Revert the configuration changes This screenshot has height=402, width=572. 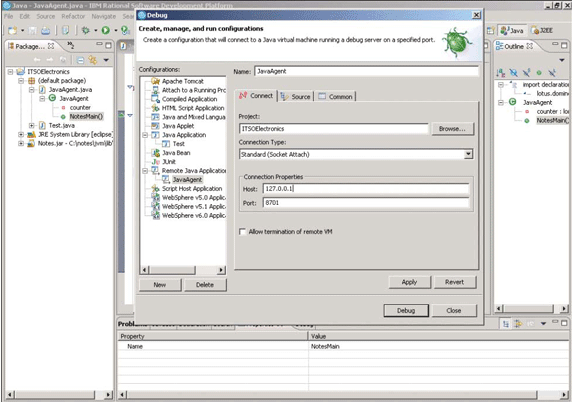[x=454, y=282]
